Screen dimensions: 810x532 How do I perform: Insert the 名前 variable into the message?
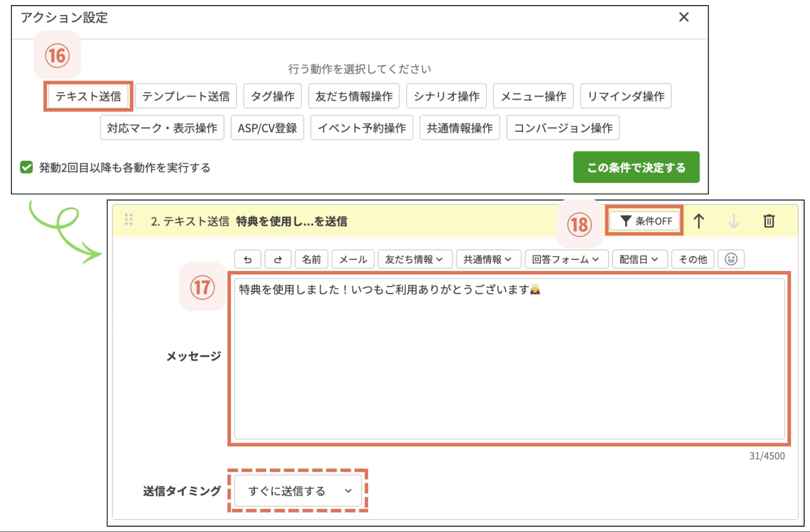pos(311,259)
